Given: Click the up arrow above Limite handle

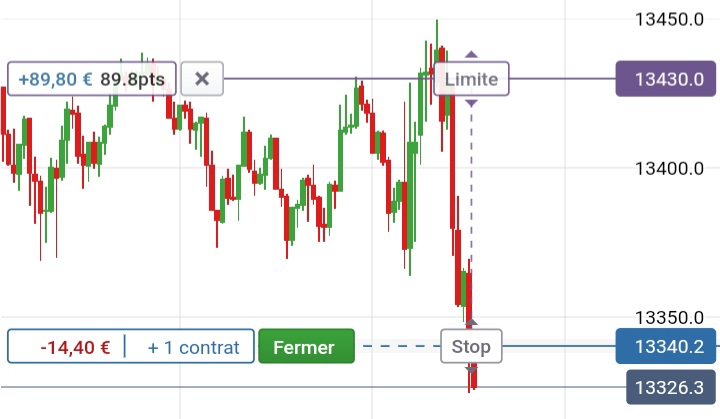Looking at the screenshot, I should 472,55.
